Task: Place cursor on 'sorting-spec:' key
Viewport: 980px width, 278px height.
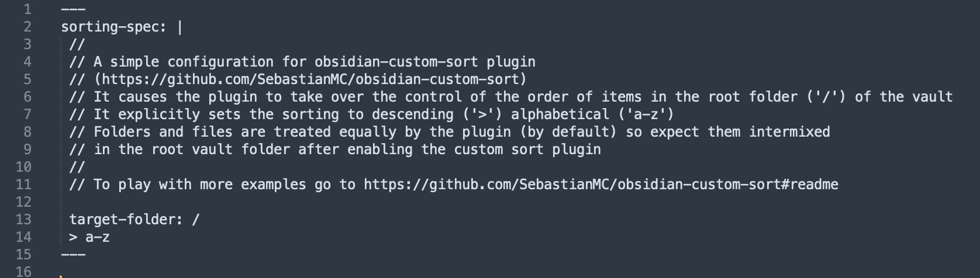Action: [113, 27]
